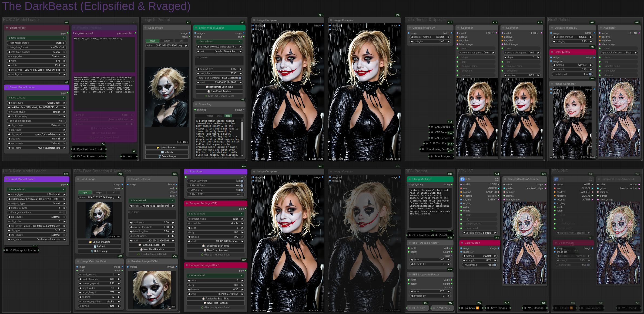Click Delete Image in BFS Face Detection Load Image

[x=99, y=251]
